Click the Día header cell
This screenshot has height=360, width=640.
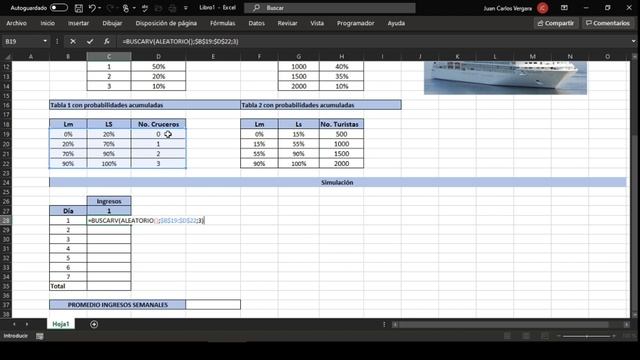68,211
